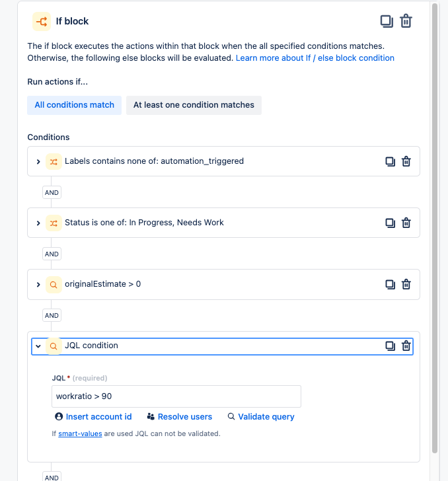
Task: Duplicate the originalEstimate > 0 condition
Action: (x=390, y=284)
